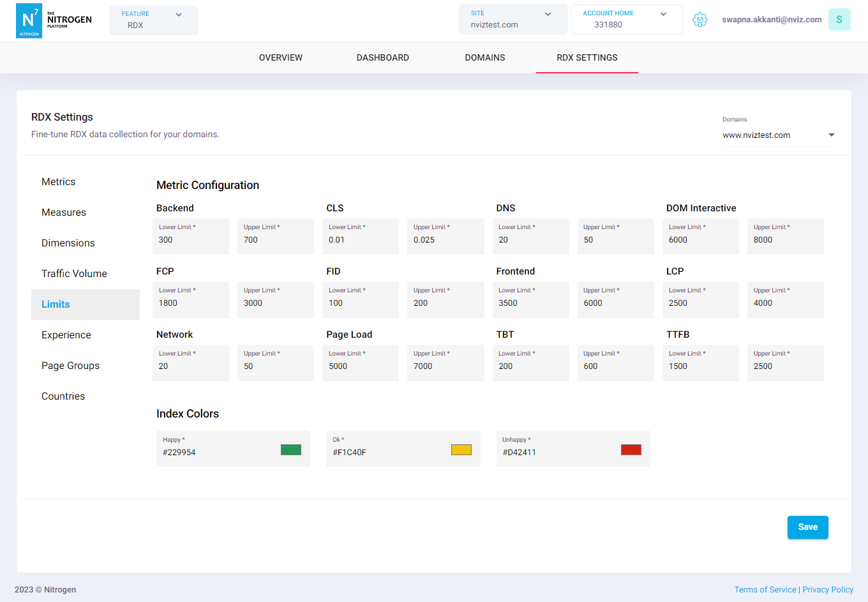Open the Terms of Service link
This screenshot has height=602, width=868.
765,590
